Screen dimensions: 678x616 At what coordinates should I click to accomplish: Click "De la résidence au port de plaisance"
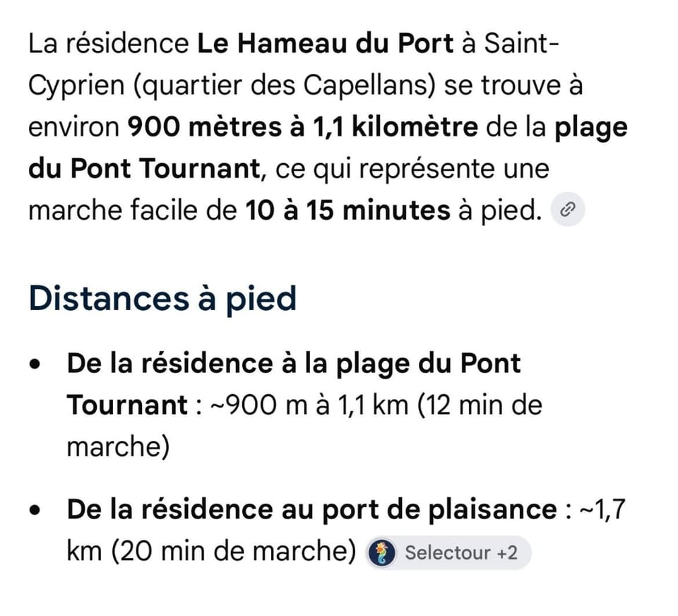(311, 509)
